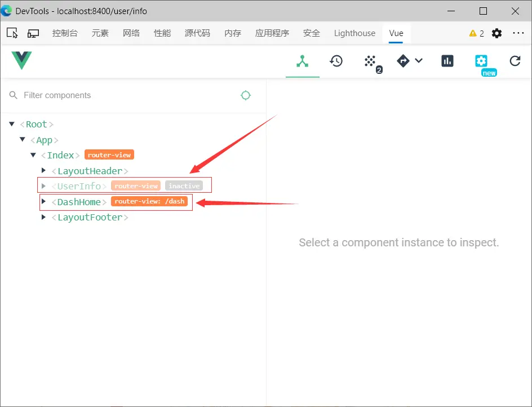This screenshot has width=532, height=407.
Task: Toggle the inspect element cursor icon
Action: click(12, 33)
